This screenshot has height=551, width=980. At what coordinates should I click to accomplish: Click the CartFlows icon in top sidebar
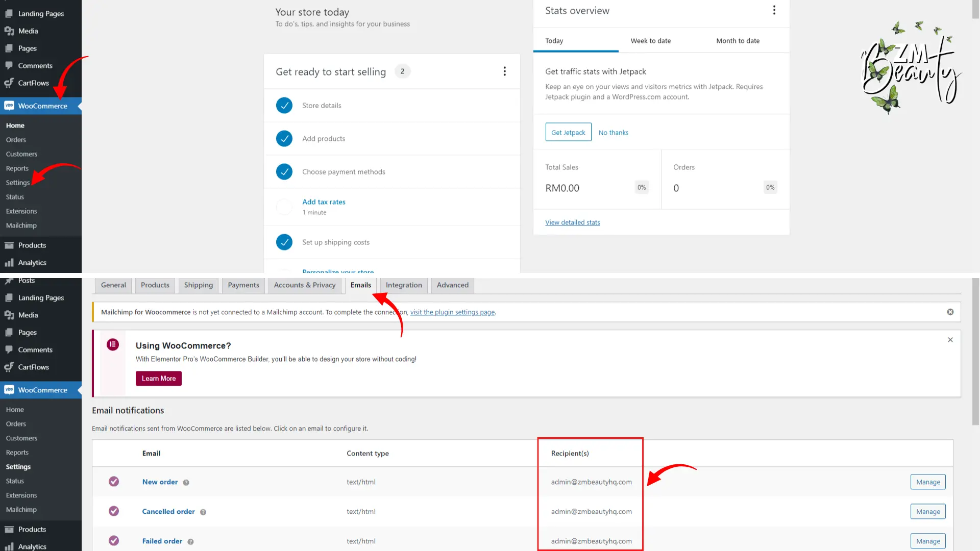pyautogui.click(x=9, y=83)
